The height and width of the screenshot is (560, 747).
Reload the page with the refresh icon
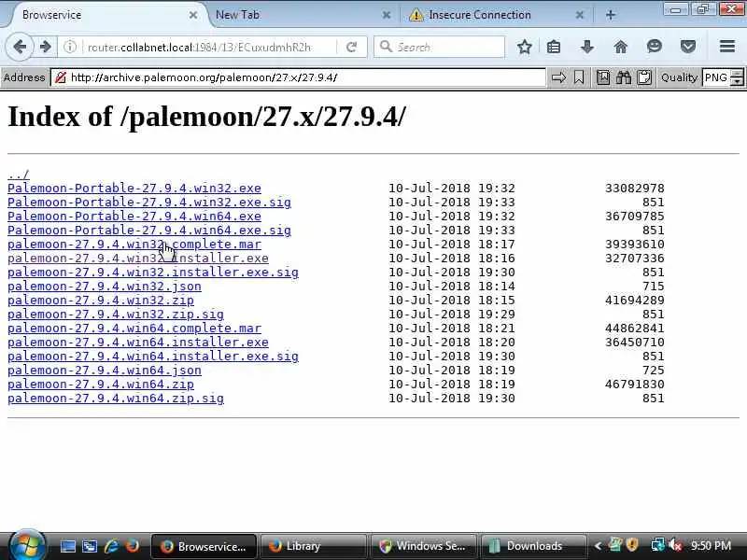(352, 47)
